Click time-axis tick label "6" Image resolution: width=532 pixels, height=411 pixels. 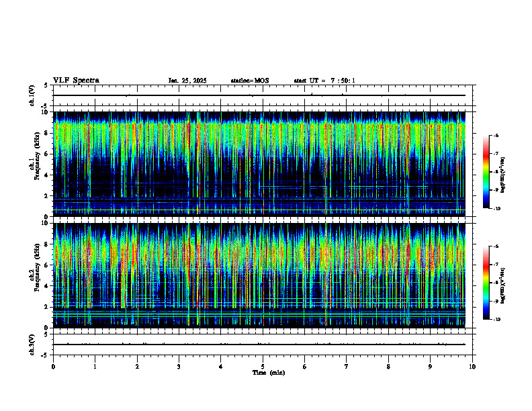305,367
